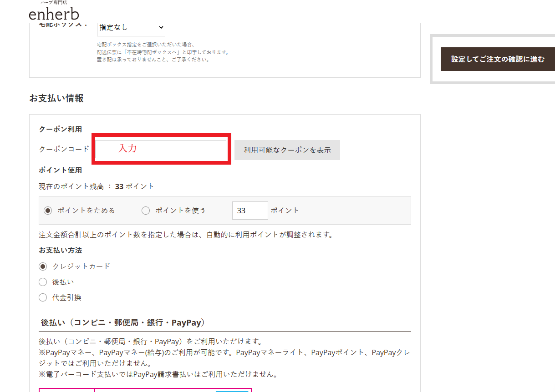Click the blue element inside the pink box

(x=232, y=391)
